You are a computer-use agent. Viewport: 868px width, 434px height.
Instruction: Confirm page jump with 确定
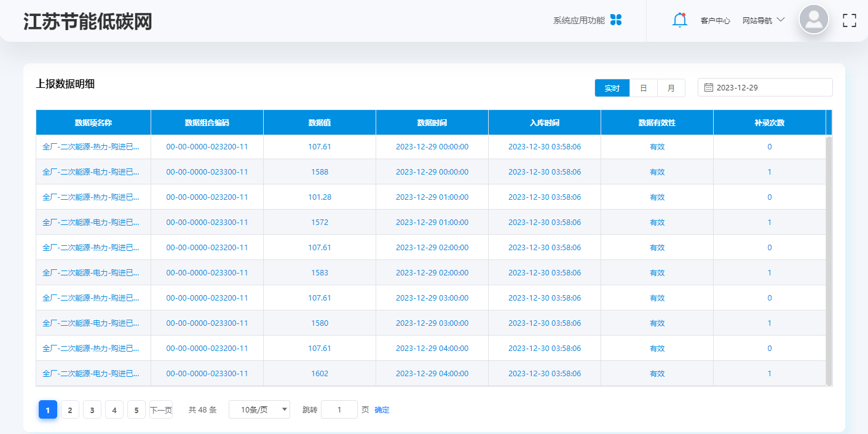(381, 409)
